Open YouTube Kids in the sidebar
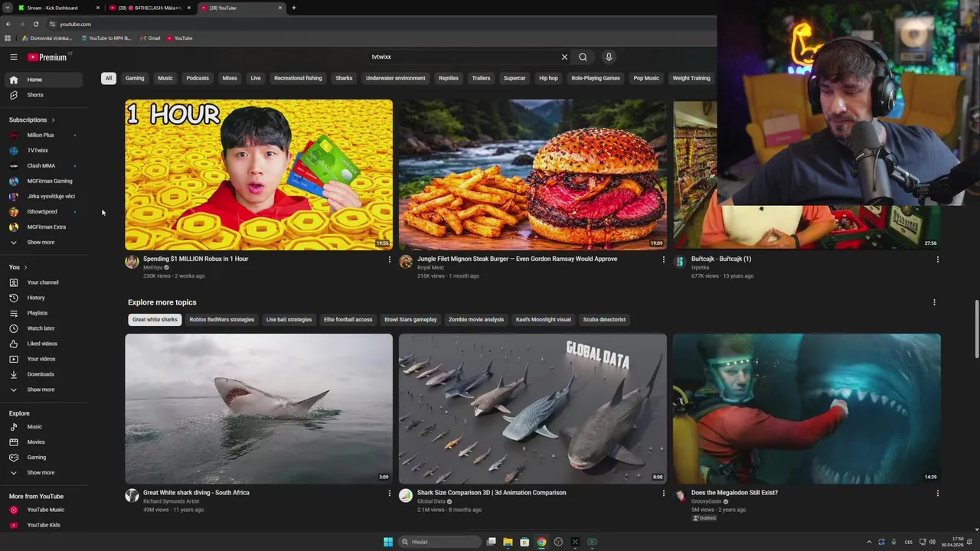This screenshot has height=551, width=980. 44,525
